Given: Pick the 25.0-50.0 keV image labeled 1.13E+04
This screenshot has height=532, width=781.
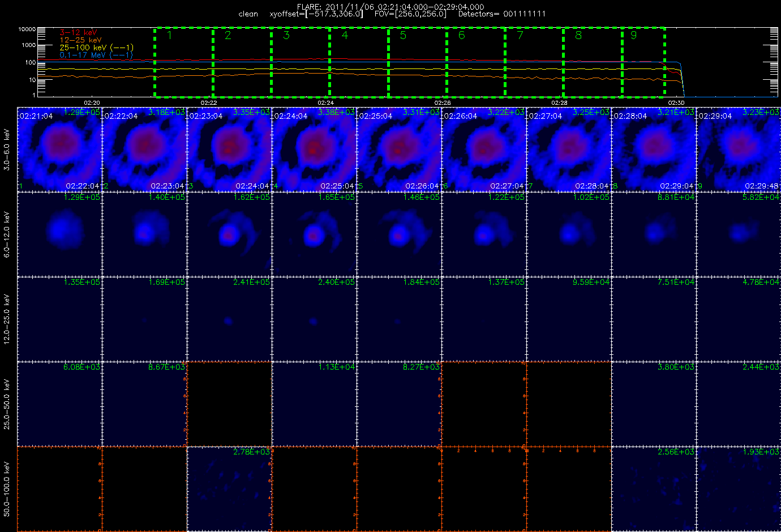Looking at the screenshot, I should click(314, 404).
